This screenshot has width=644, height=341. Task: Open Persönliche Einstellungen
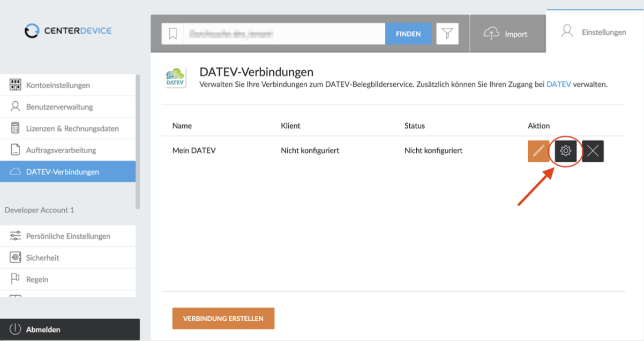pos(68,236)
